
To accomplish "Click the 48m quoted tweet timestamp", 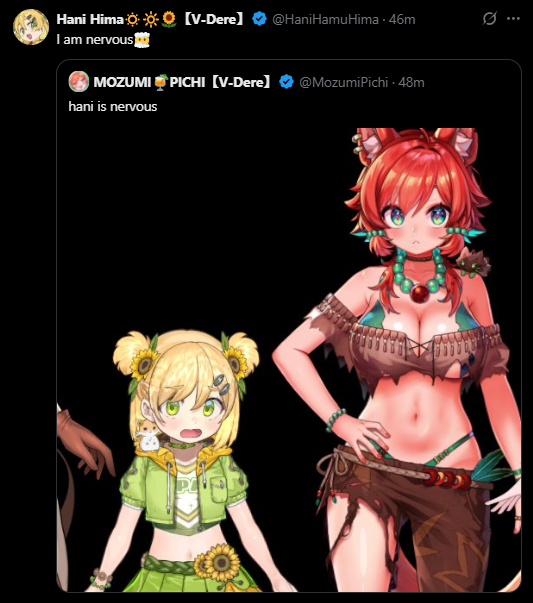I will [411, 82].
